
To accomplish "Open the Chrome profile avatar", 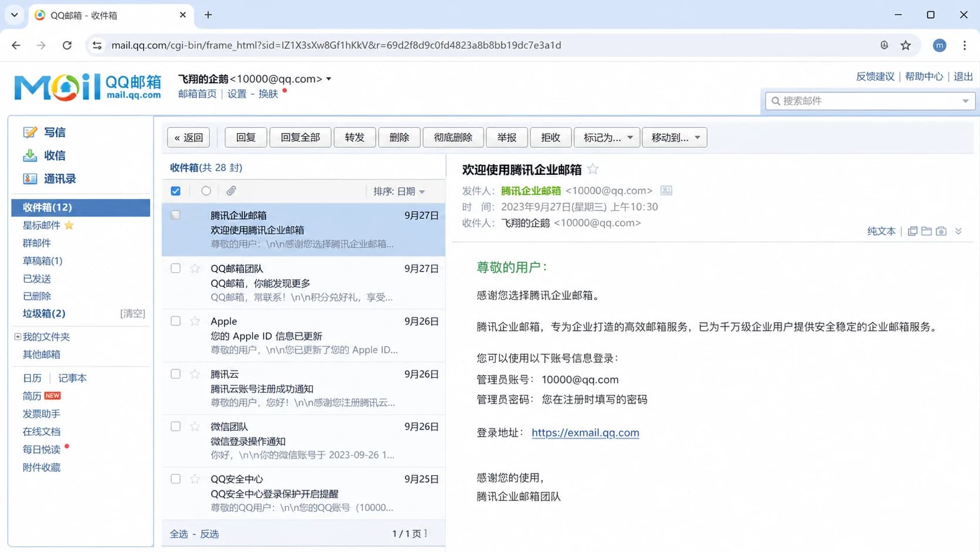I will 940,45.
